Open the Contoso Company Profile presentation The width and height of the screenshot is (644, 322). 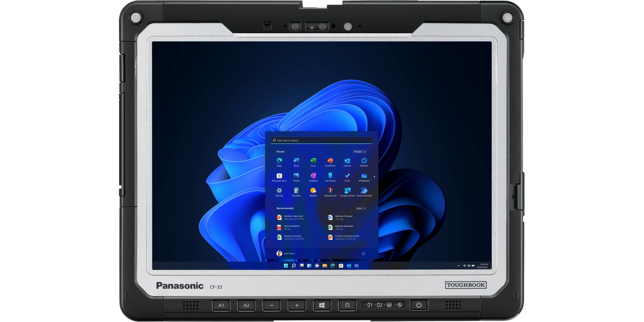343,237
